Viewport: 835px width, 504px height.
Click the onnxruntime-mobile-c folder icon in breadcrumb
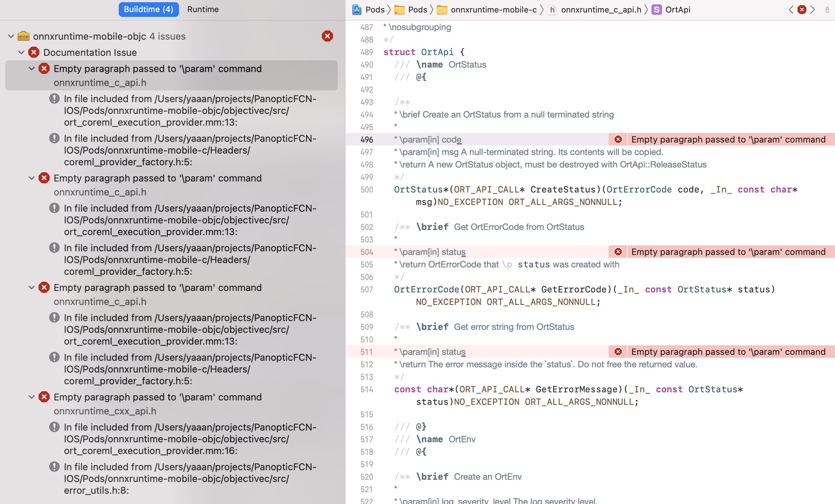tap(442, 10)
